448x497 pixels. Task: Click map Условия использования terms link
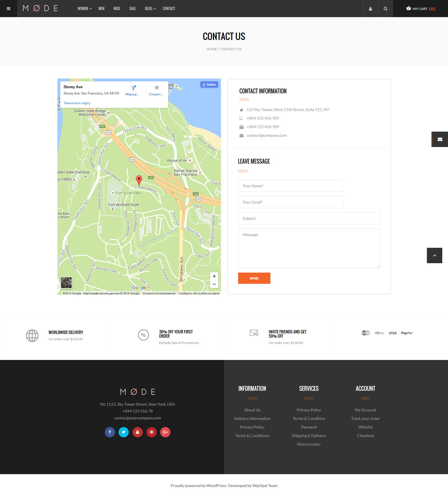159,293
